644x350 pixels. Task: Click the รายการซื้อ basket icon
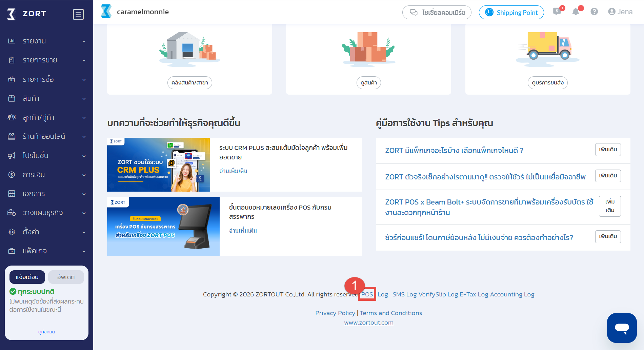click(12, 79)
